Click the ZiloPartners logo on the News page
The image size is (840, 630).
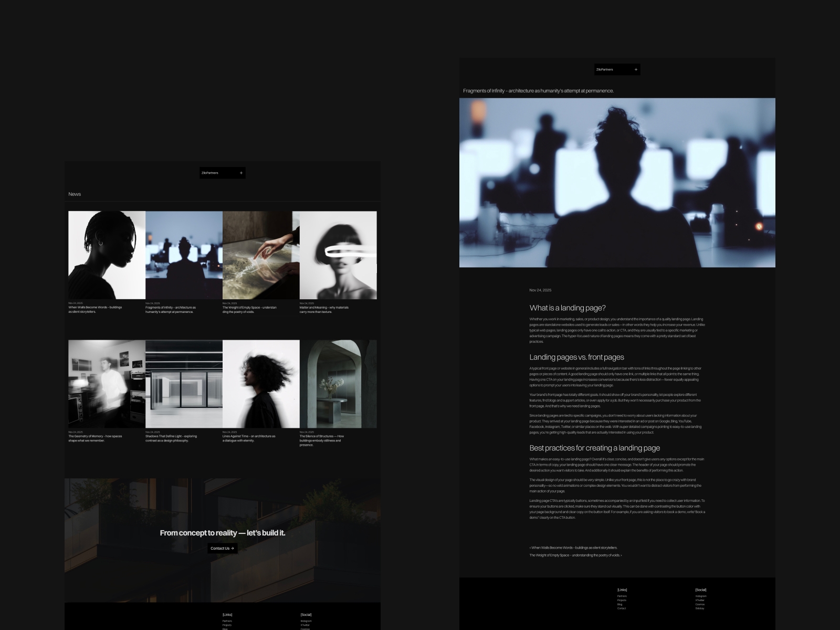(x=211, y=173)
